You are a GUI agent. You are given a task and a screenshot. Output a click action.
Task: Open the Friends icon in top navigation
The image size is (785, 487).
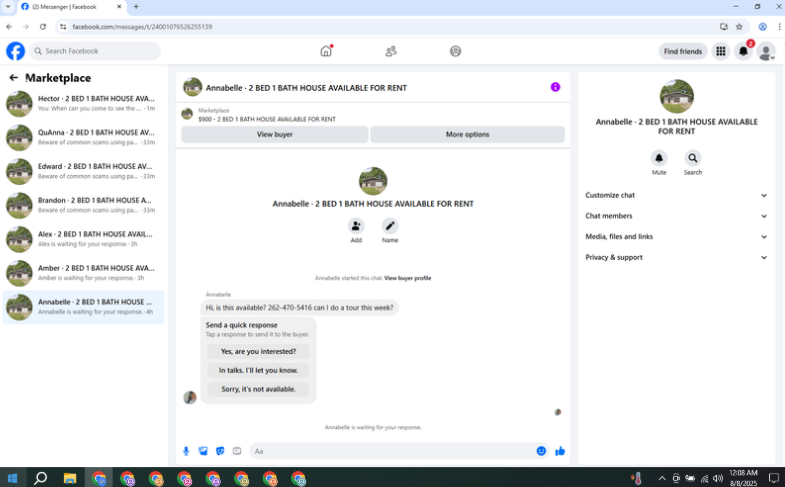[x=390, y=51]
